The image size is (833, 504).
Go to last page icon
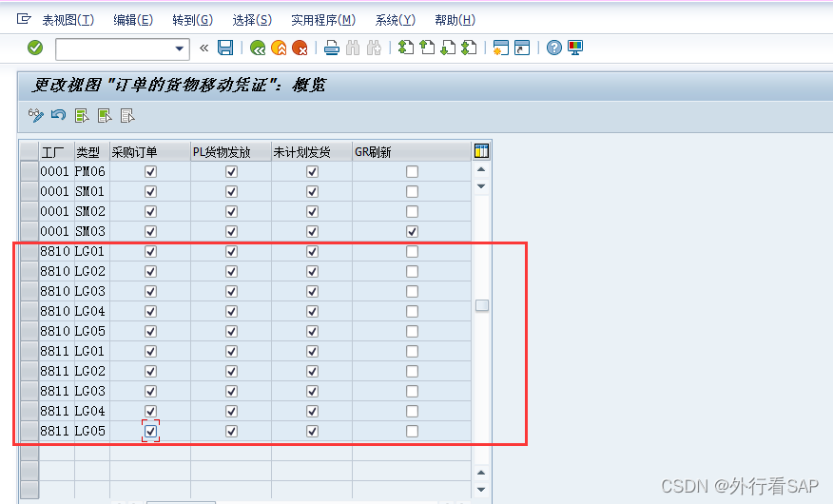(x=469, y=48)
